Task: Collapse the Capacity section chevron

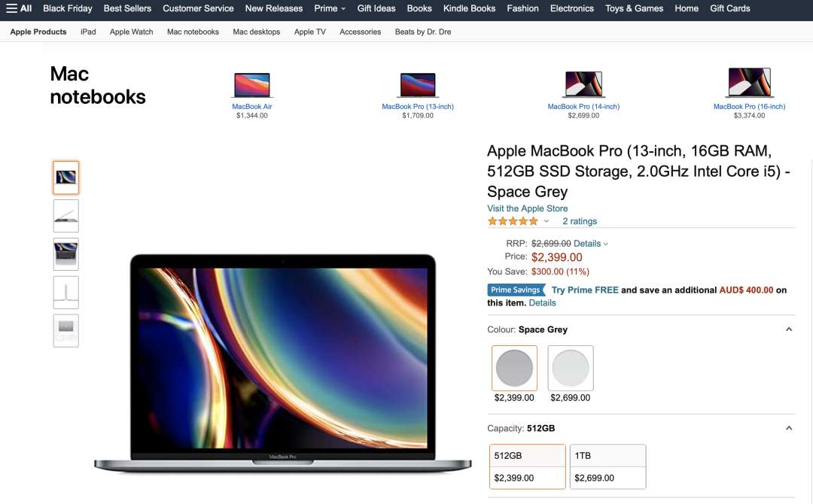Action: tap(789, 428)
